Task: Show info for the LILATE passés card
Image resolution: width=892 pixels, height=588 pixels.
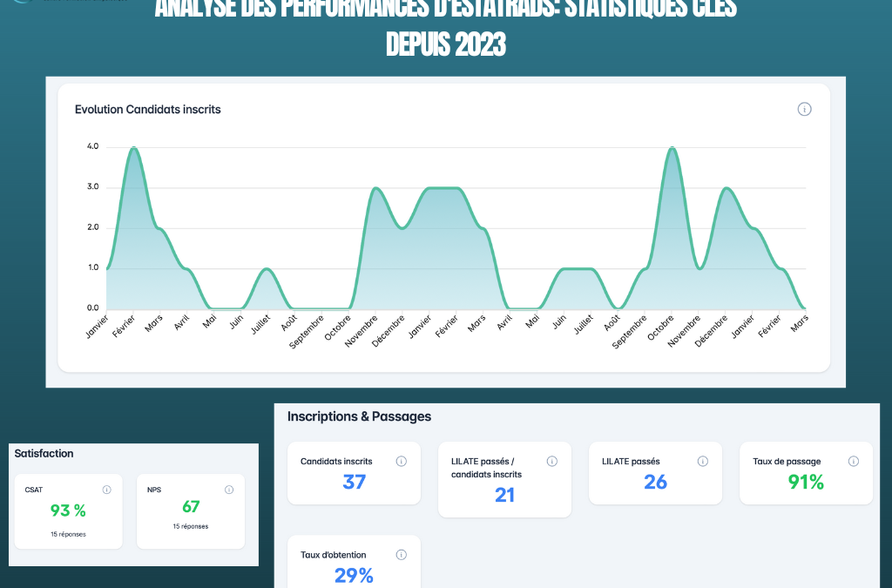Action: [703, 461]
